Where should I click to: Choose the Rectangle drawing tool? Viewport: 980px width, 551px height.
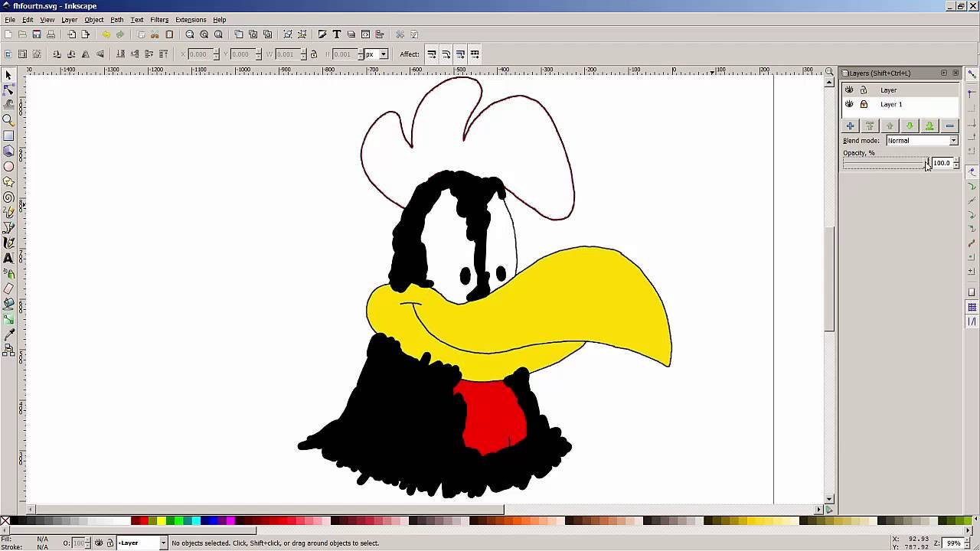coord(8,135)
